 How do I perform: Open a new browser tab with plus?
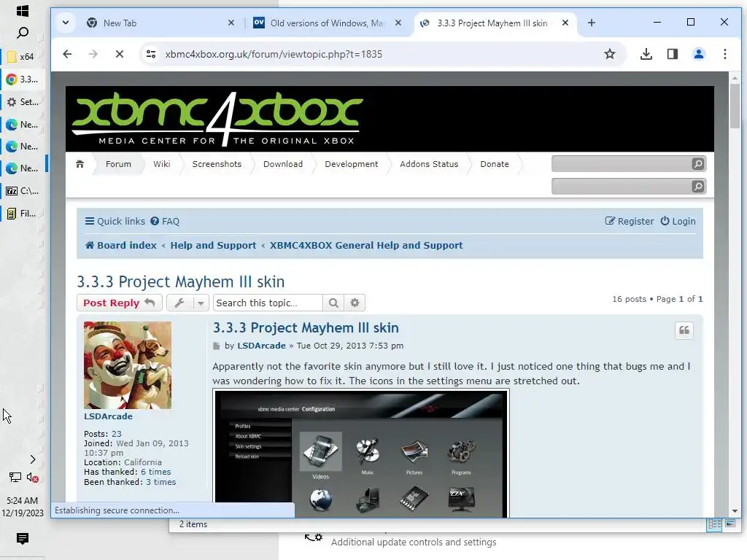[591, 23]
